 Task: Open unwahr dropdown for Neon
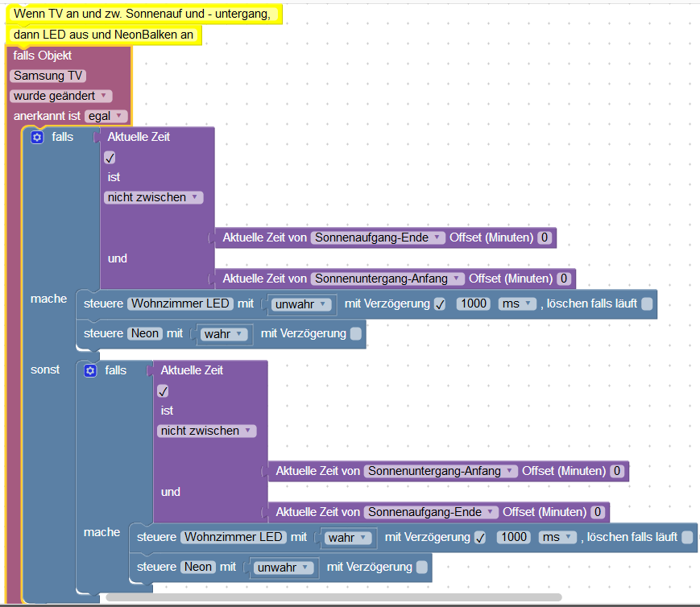(284, 568)
